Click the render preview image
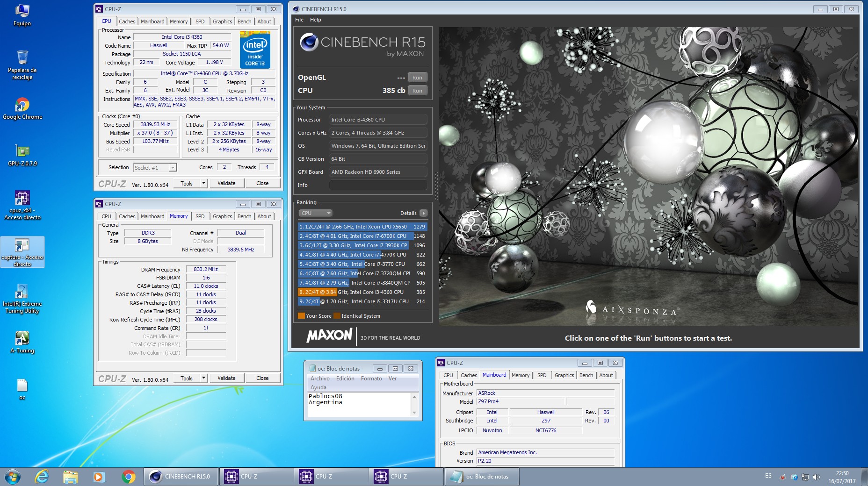The image size is (868, 486). [x=649, y=176]
